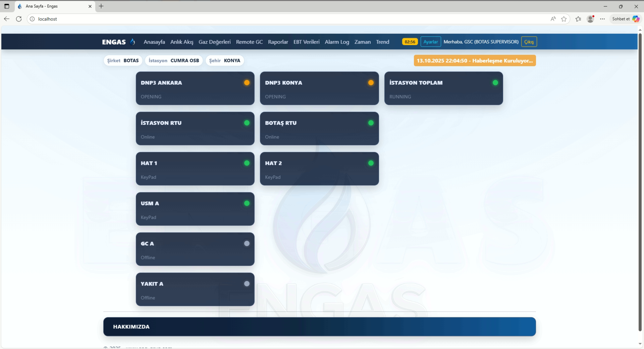Go to the Gaz Değerleri page
Image resolution: width=644 pixels, height=349 pixels.
click(x=214, y=42)
